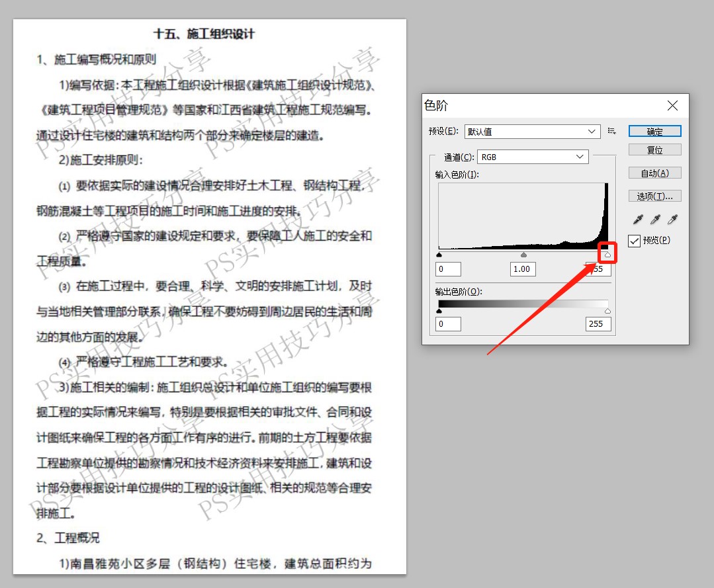
Task: Close the 色阶 Levels dialog
Action: (x=672, y=105)
